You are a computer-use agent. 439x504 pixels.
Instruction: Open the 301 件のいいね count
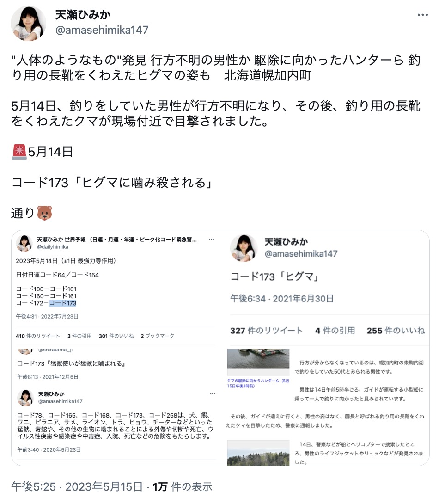click(116, 336)
